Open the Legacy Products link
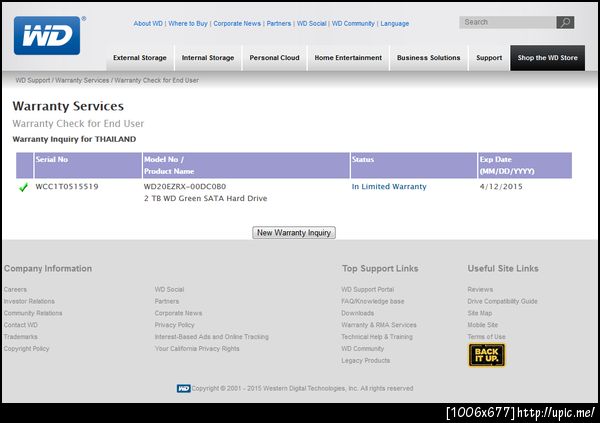This screenshot has width=600, height=423. pos(365,361)
